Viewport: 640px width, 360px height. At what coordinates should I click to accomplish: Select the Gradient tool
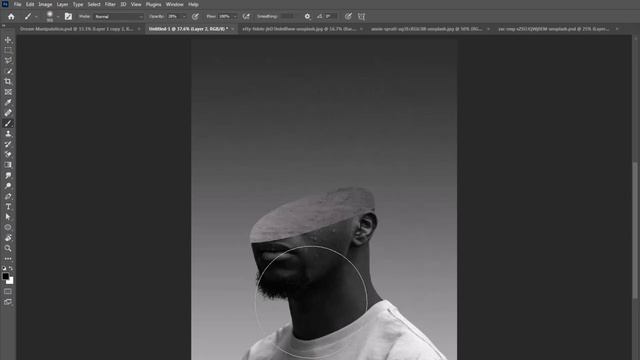[8, 165]
